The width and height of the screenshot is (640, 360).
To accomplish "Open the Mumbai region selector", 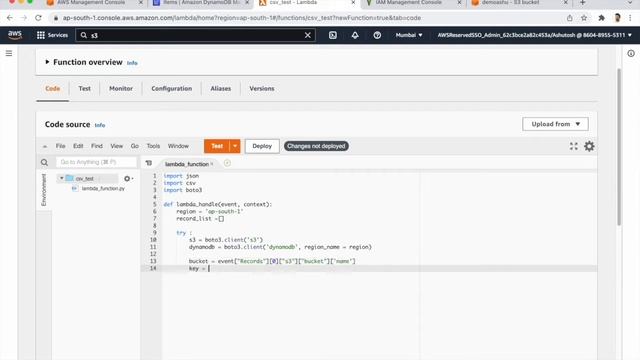I will click(x=409, y=35).
